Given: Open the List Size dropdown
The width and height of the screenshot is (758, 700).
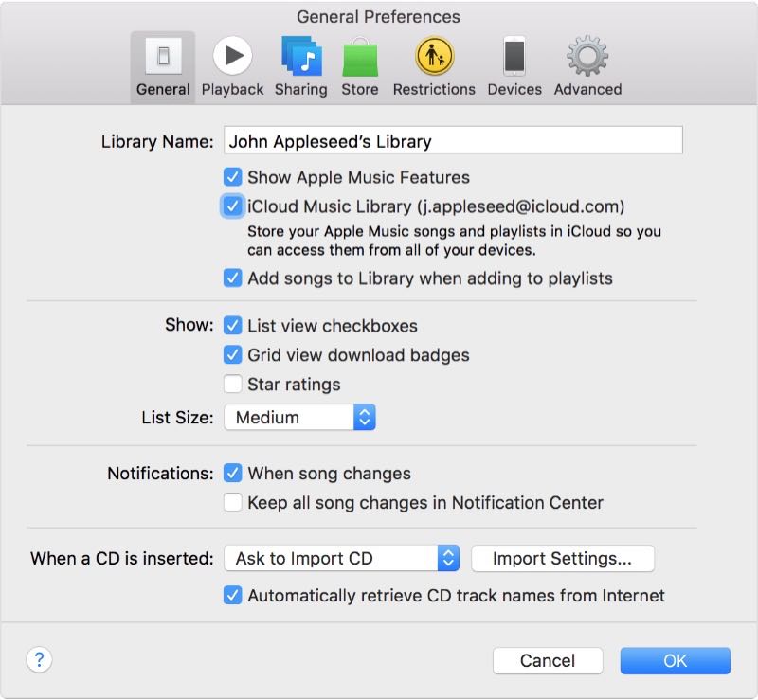Looking at the screenshot, I should click(298, 417).
